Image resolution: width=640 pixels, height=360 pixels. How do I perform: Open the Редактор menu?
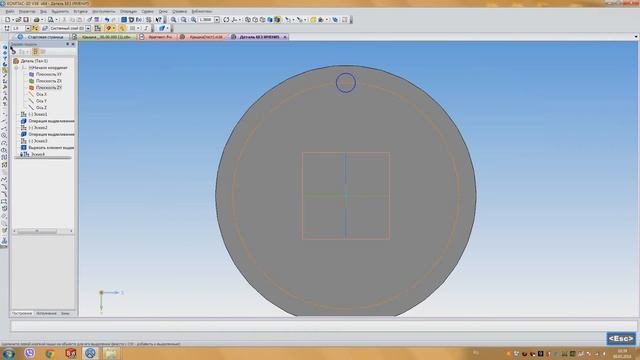(x=27, y=11)
